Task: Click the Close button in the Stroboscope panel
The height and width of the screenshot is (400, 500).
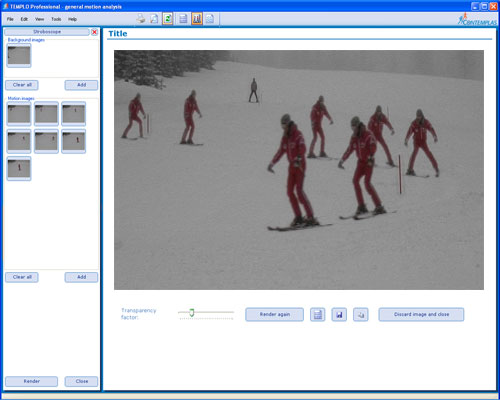Action: point(82,381)
